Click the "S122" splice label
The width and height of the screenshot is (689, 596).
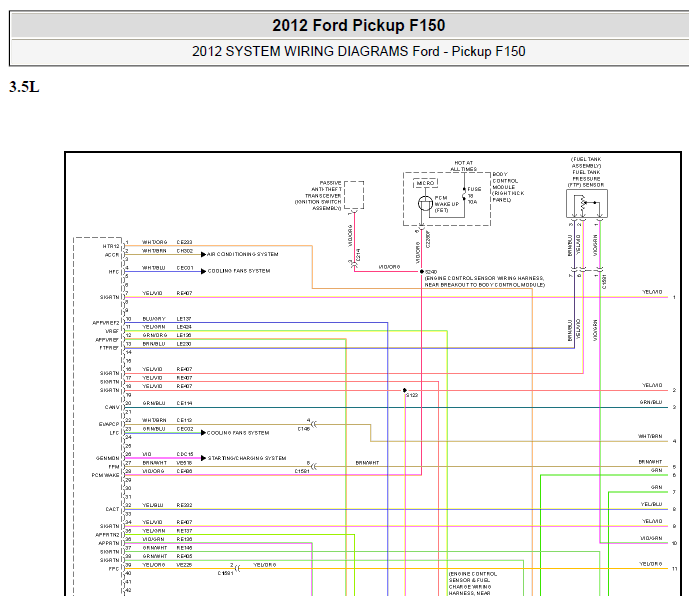tap(412, 395)
